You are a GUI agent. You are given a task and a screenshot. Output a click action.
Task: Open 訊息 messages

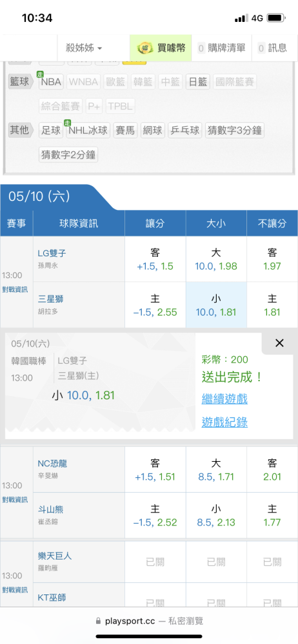pyautogui.click(x=272, y=48)
